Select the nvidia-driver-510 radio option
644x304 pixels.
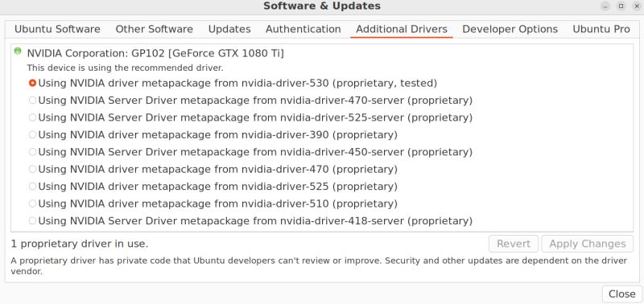point(32,204)
